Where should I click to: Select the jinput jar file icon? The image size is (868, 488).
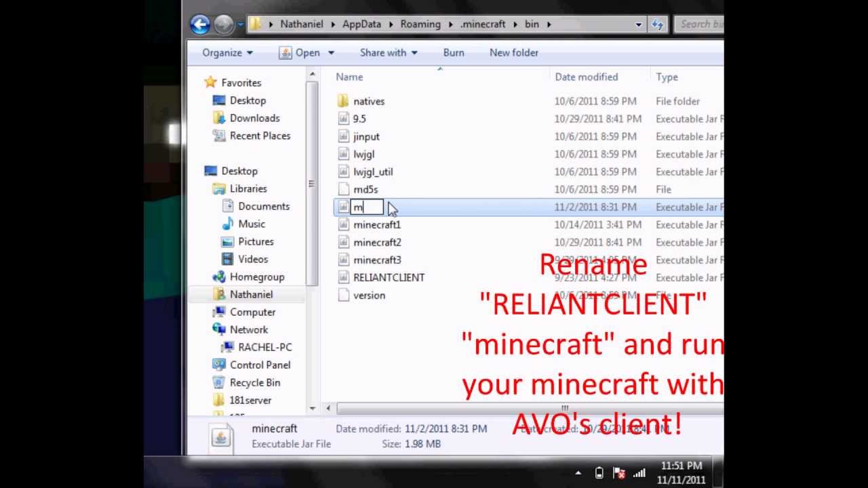pyautogui.click(x=343, y=136)
